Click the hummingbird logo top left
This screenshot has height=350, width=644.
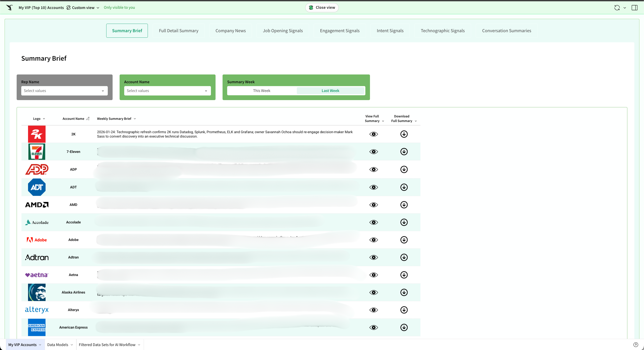point(9,7)
